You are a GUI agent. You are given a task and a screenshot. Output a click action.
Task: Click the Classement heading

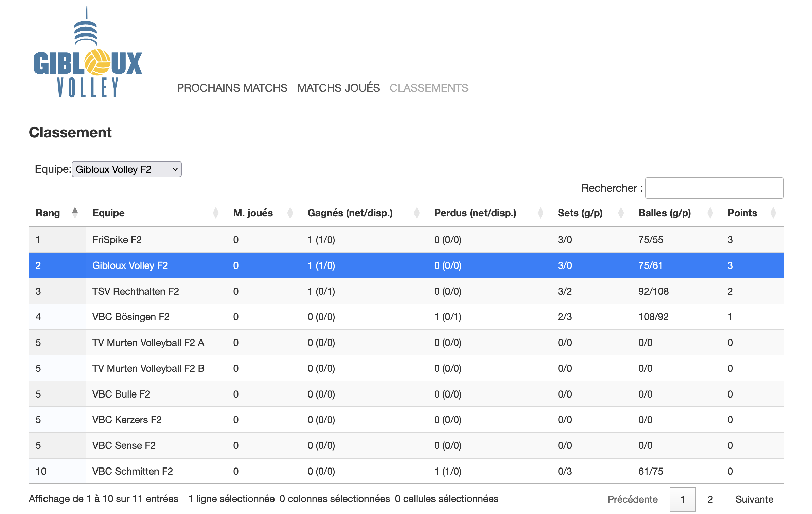pyautogui.click(x=70, y=132)
